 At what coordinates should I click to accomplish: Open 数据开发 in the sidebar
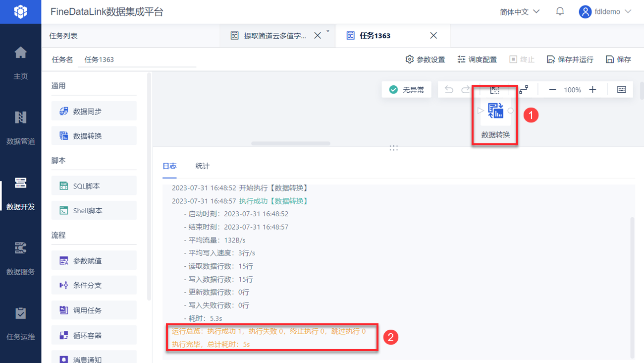click(20, 193)
